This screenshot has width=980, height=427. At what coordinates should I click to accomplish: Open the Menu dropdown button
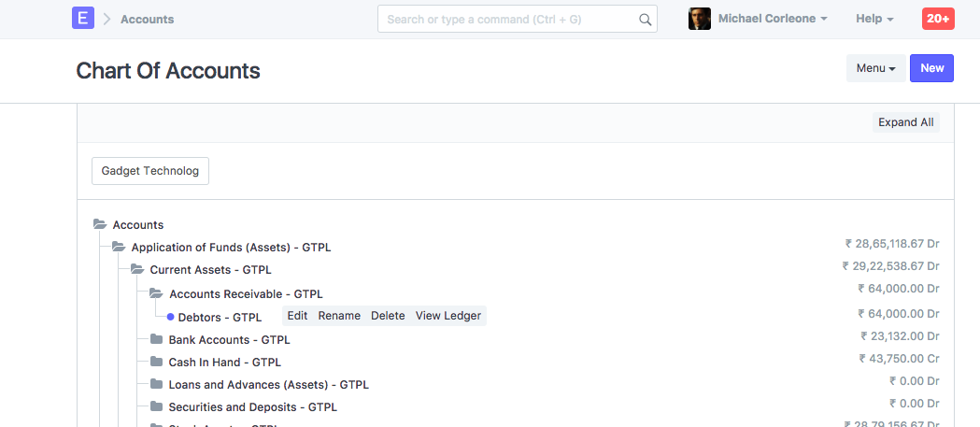[x=875, y=68]
